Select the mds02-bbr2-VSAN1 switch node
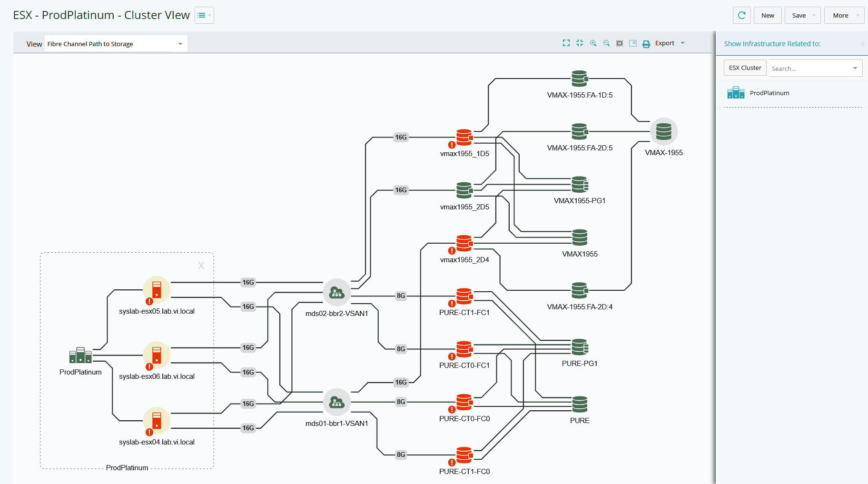Screen dimensions: 868x484 pyautogui.click(x=337, y=292)
